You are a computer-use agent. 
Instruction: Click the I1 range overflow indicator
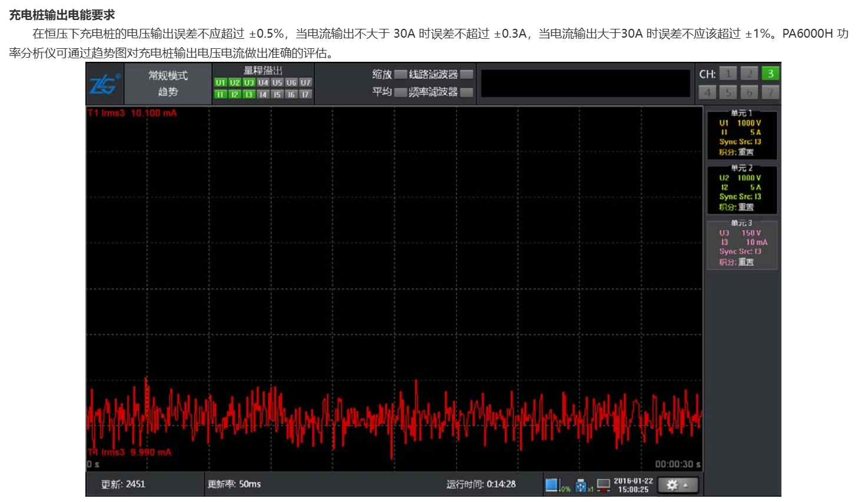point(220,94)
